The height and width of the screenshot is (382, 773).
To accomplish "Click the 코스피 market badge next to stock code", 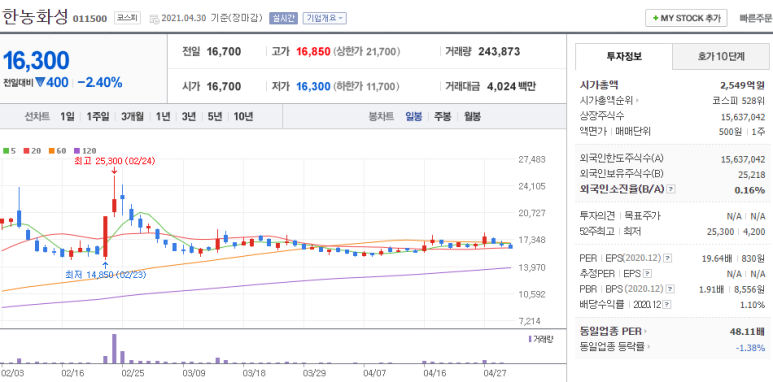I will tap(127, 18).
